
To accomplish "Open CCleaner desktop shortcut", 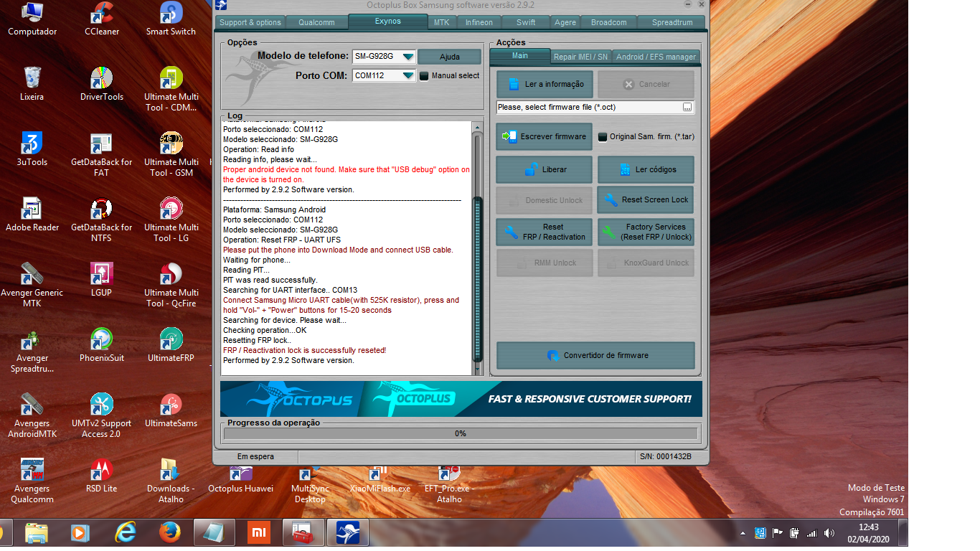I will click(x=102, y=19).
